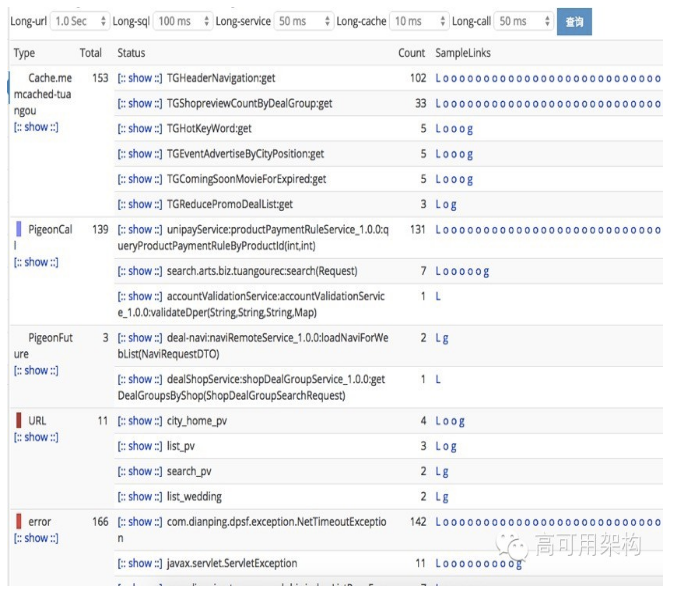Open first sample link for list_wedding

[439, 496]
